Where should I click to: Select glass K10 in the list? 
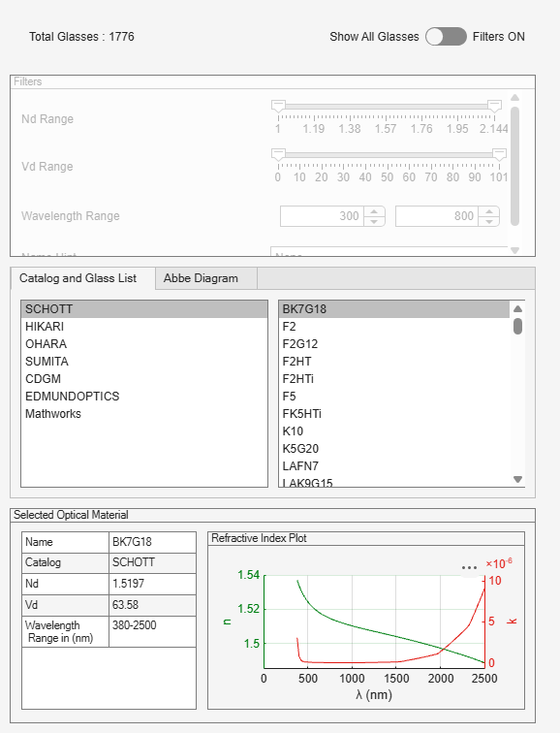click(x=394, y=431)
